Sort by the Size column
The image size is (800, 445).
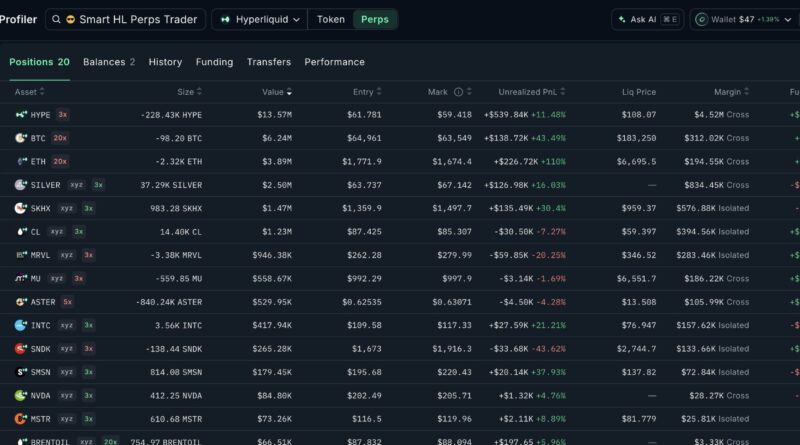coord(189,92)
